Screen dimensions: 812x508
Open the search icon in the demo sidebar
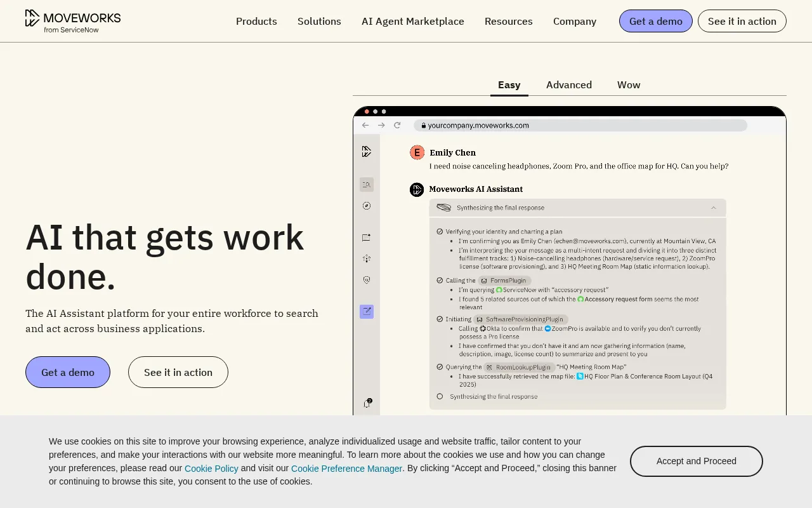(x=367, y=185)
